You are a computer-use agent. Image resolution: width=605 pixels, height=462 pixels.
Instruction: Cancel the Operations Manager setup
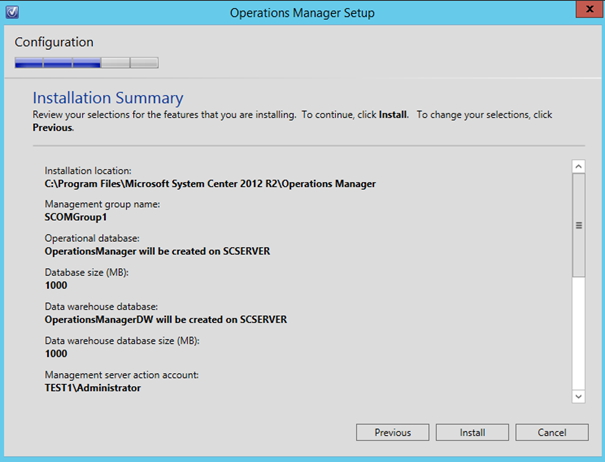pyautogui.click(x=552, y=432)
